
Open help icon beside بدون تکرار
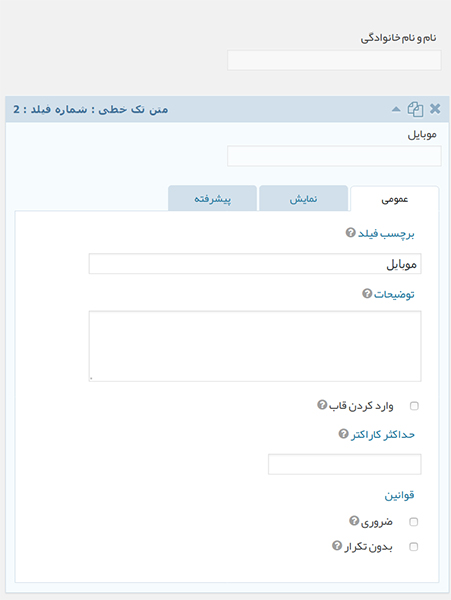(x=337, y=546)
